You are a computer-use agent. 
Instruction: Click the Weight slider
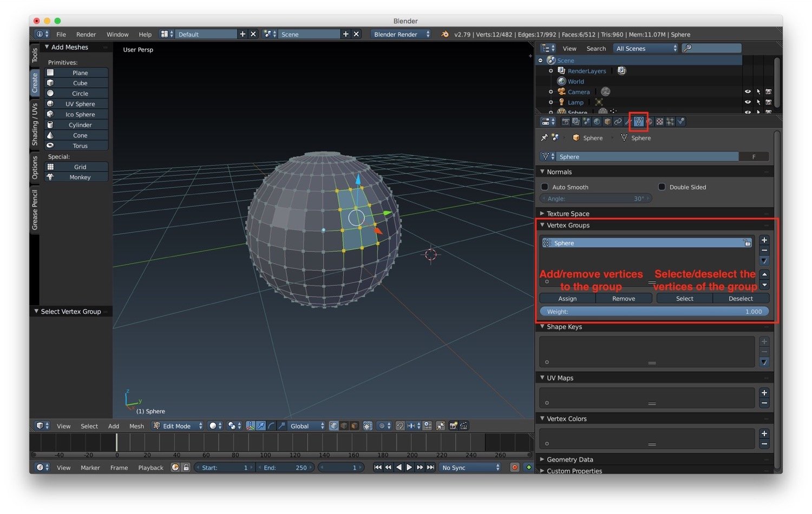pyautogui.click(x=654, y=311)
